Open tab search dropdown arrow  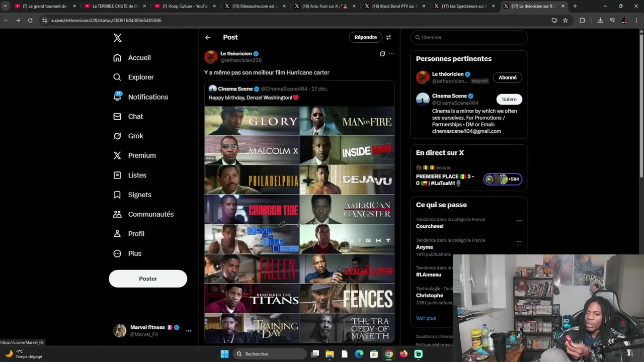click(x=5, y=6)
